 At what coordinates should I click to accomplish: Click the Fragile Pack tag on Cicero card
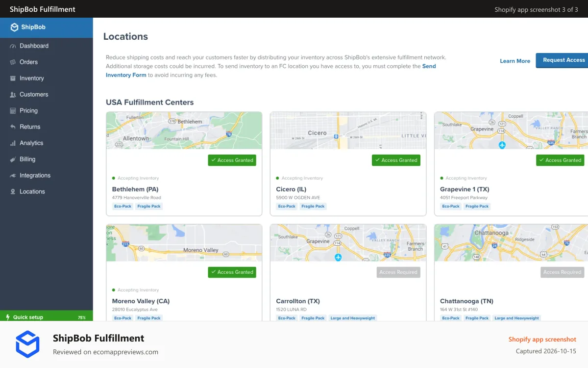click(x=313, y=207)
